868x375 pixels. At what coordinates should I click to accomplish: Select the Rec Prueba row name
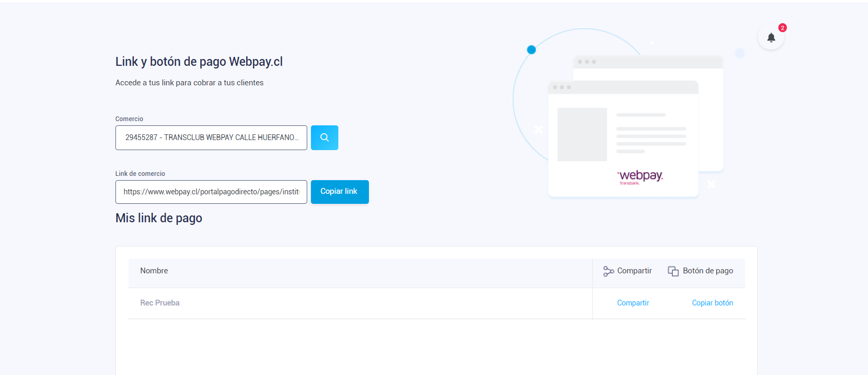coord(160,303)
